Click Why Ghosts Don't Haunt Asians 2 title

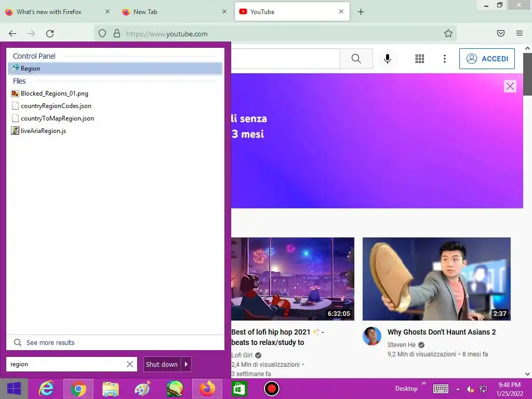point(442,332)
